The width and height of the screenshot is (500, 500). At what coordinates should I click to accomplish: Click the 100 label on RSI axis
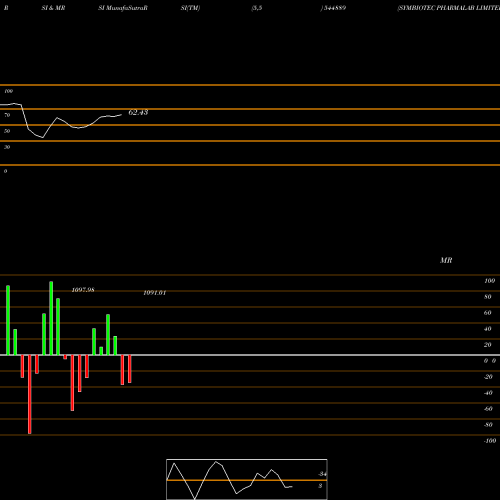click(8, 91)
